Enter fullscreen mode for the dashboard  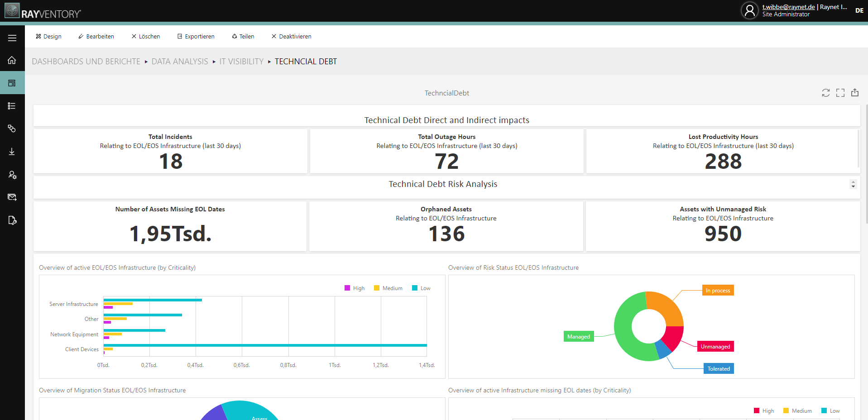840,92
